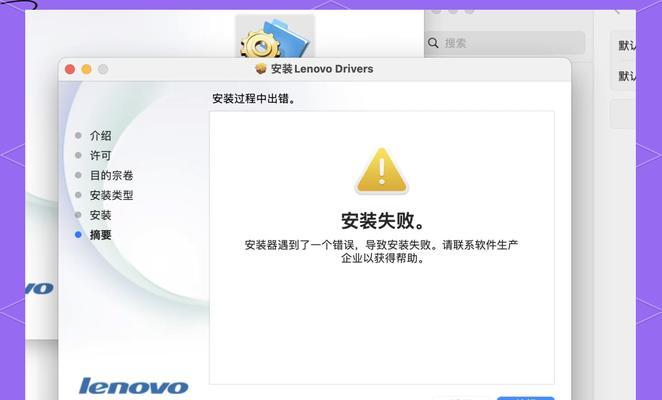This screenshot has width=662, height=400.
Task: Click the package icon in installer title bar
Action: tap(261, 68)
